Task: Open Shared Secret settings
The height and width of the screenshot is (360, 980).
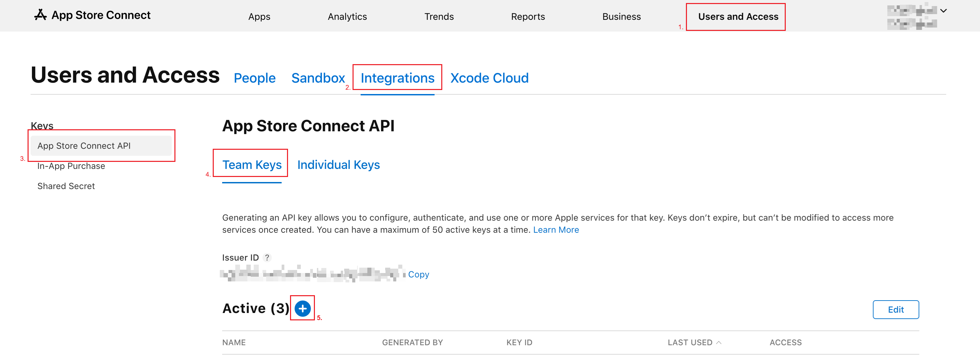Action: point(66,186)
